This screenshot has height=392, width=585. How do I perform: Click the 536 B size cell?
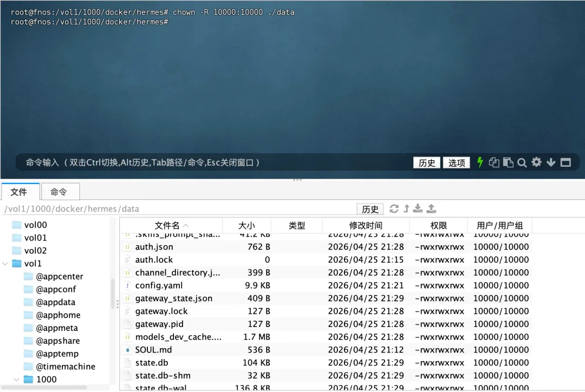click(259, 350)
